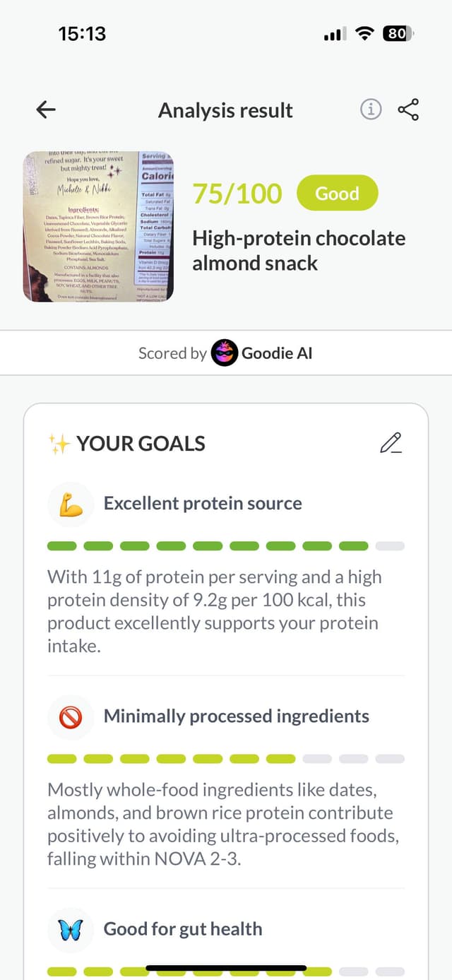The height and width of the screenshot is (980, 452).
Task: Tap the battery indicator showing 80
Action: (x=396, y=33)
